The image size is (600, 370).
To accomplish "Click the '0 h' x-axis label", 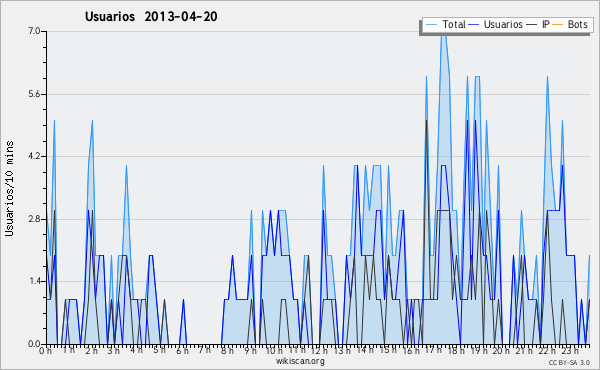I will click(45, 350).
